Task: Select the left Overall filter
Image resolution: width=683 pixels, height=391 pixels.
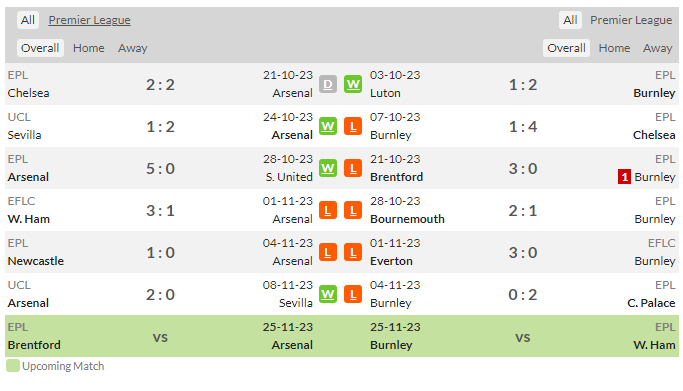Action: point(40,48)
